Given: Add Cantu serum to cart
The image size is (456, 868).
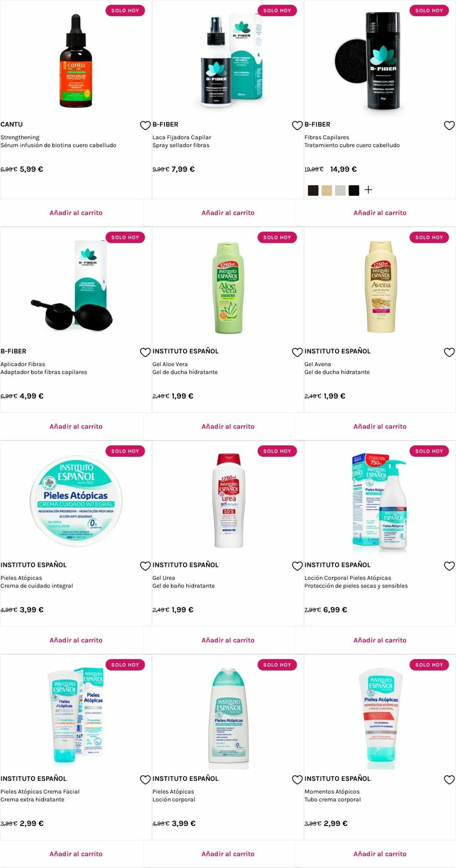Looking at the screenshot, I should (x=76, y=213).
